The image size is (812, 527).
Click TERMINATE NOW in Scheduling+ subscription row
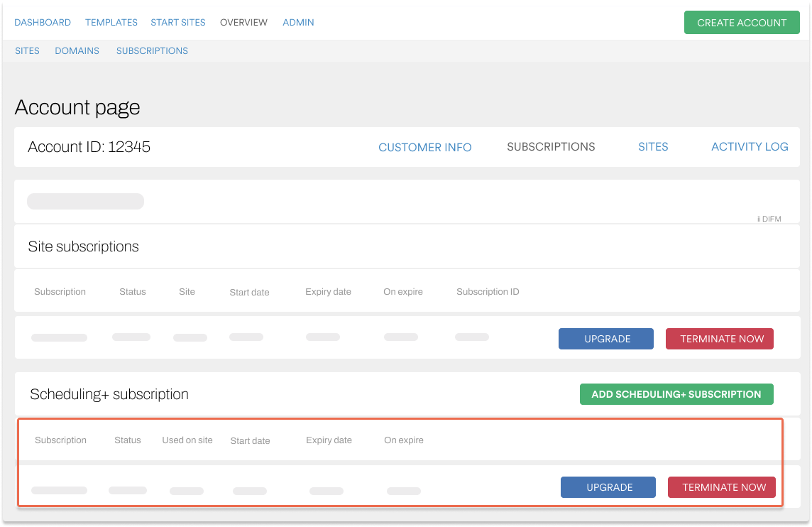[722, 487]
